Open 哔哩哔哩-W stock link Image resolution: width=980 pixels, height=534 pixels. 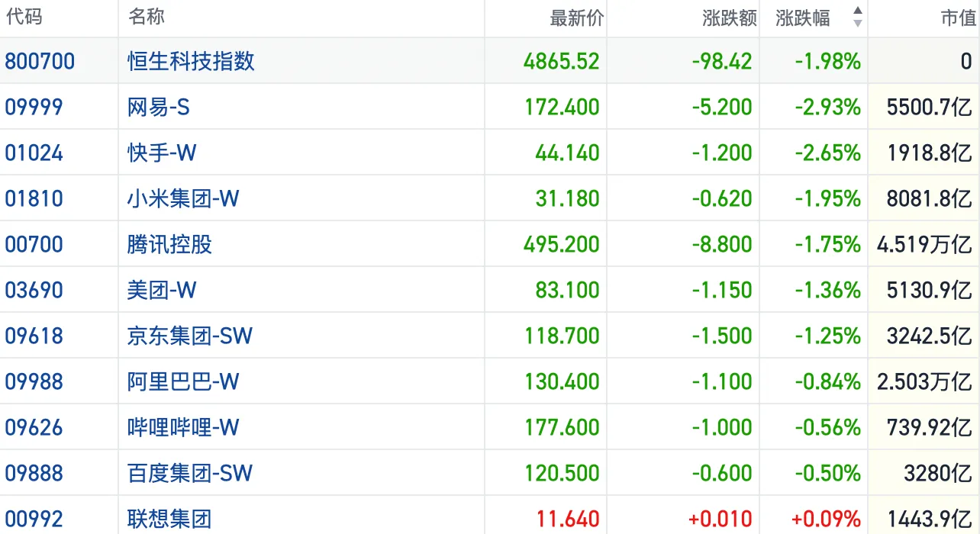[183, 427]
